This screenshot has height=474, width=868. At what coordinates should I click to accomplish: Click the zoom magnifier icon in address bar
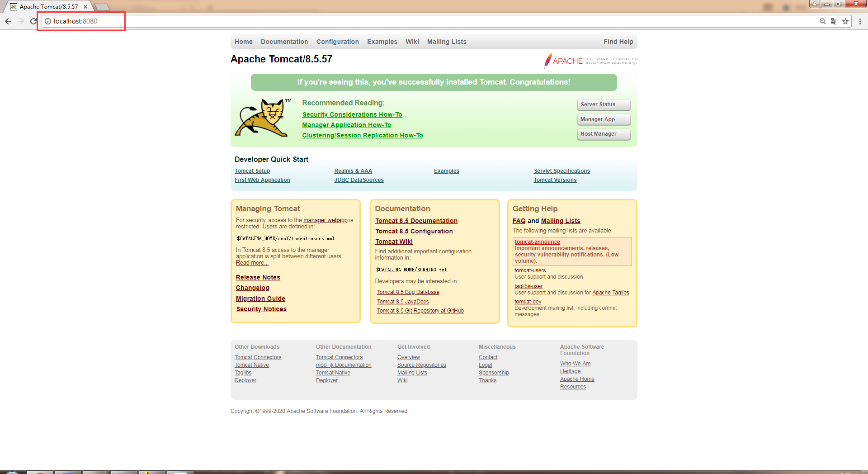[x=823, y=21]
